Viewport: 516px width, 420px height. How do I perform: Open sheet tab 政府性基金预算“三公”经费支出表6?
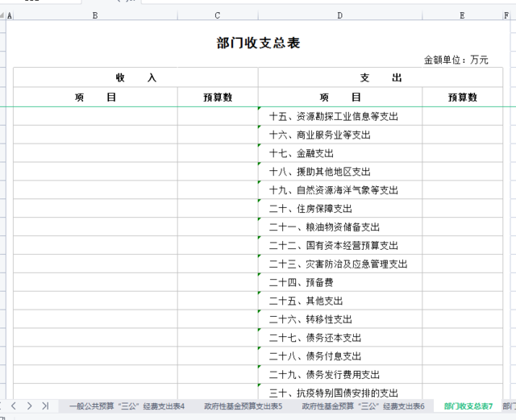pyautogui.click(x=363, y=406)
